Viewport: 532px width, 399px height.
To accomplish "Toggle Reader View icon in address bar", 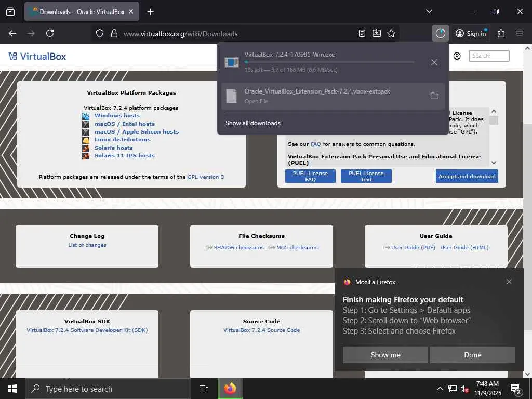I will pyautogui.click(x=362, y=33).
